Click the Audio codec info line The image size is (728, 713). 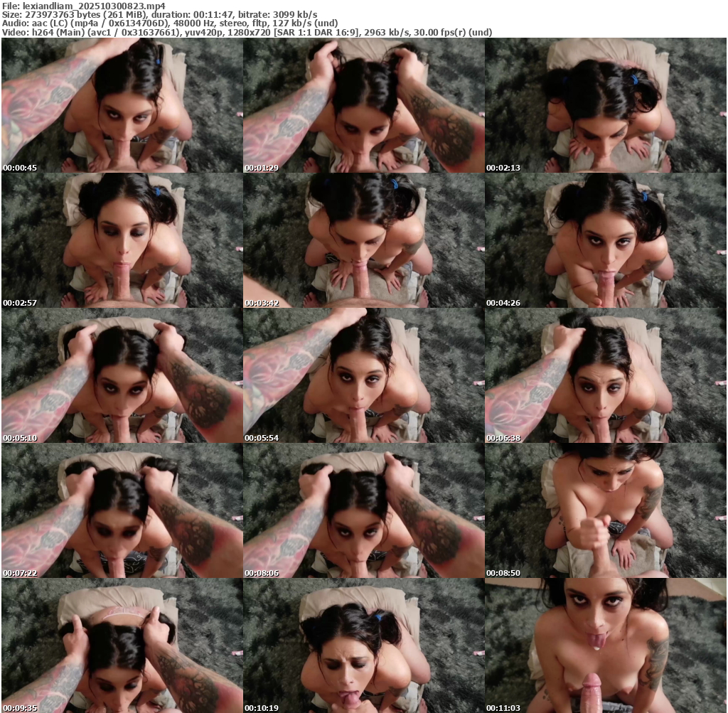click(x=170, y=23)
